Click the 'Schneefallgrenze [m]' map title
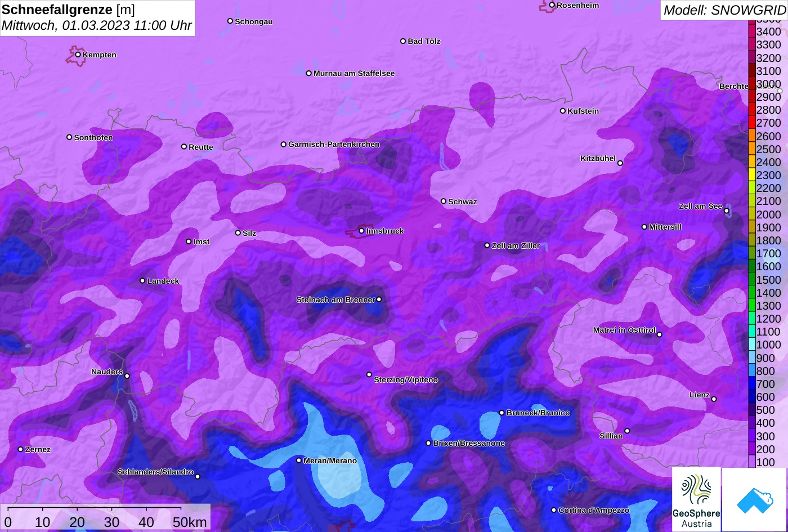The image size is (788, 532). pos(69,10)
